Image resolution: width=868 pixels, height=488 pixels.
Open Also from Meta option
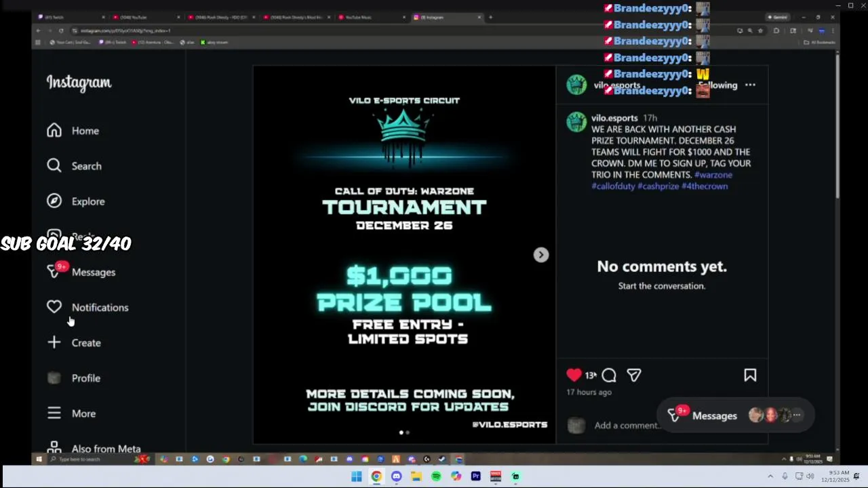click(94, 449)
